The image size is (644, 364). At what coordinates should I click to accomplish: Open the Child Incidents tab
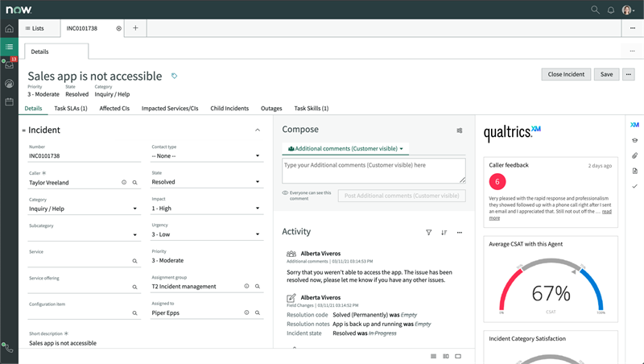tap(229, 108)
